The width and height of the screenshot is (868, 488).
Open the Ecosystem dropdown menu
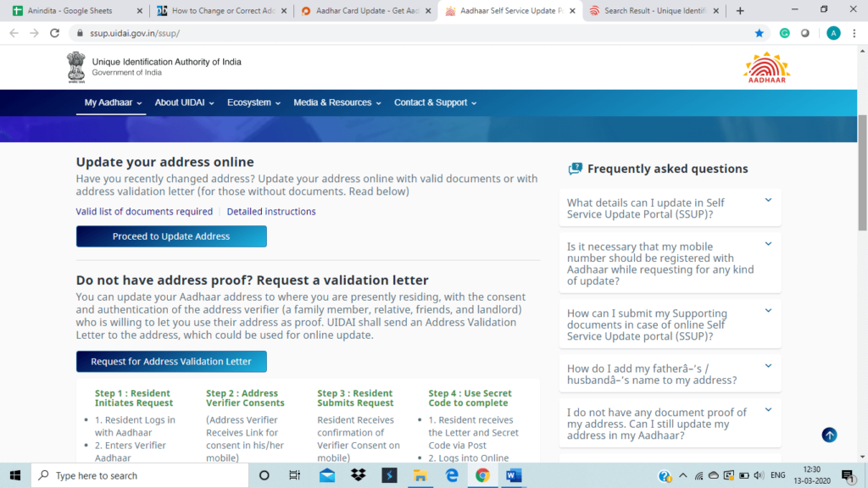pos(253,103)
